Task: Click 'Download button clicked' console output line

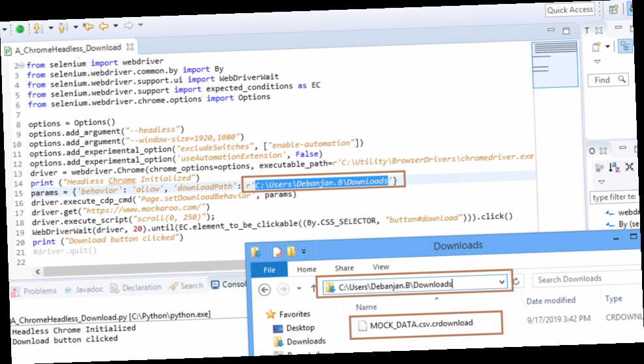Action: (65, 340)
